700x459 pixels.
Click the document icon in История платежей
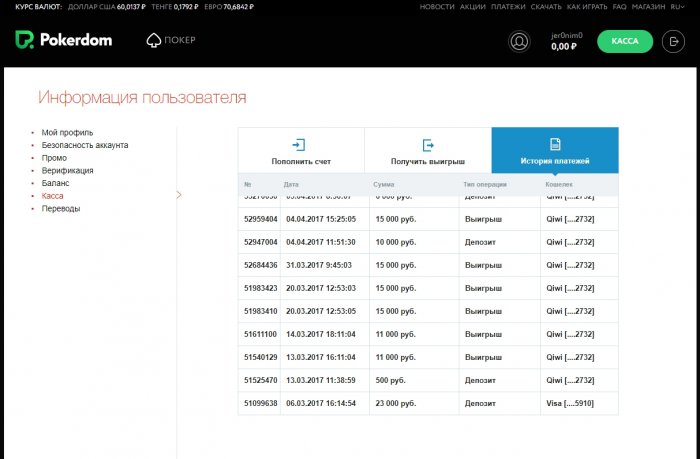555,145
